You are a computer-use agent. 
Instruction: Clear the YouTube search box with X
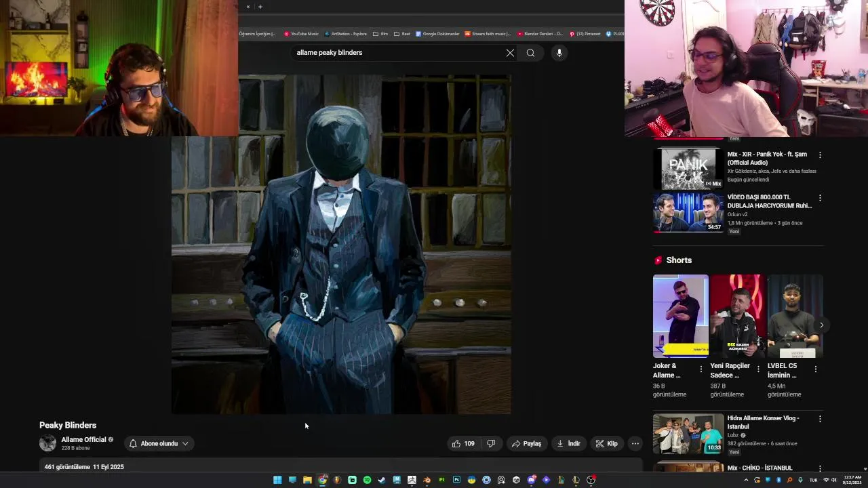pos(510,53)
